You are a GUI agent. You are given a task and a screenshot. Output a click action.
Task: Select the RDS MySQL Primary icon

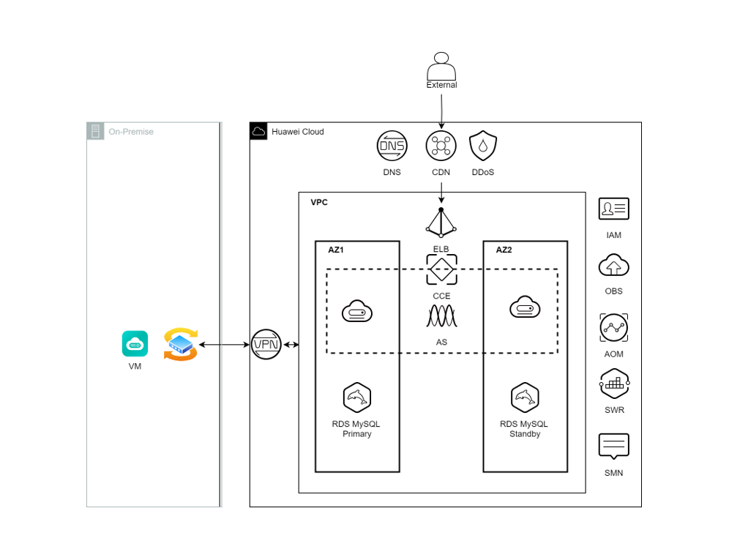(x=357, y=397)
